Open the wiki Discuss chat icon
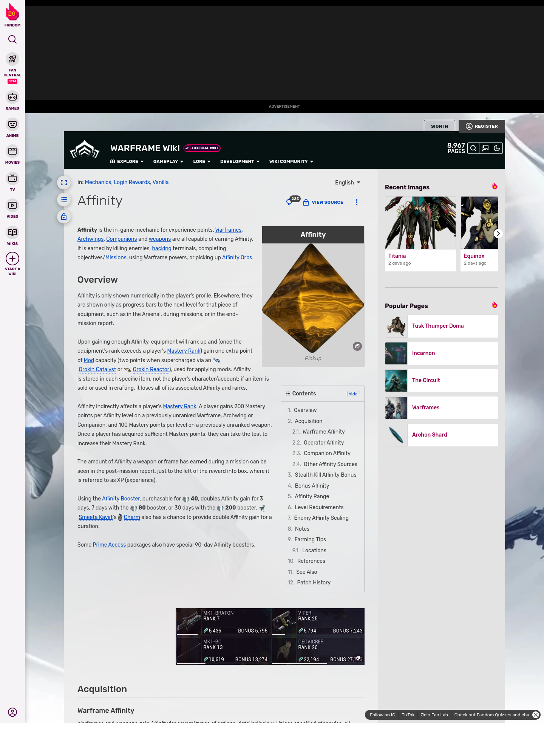Image resolution: width=544 pixels, height=756 pixels. tap(485, 148)
